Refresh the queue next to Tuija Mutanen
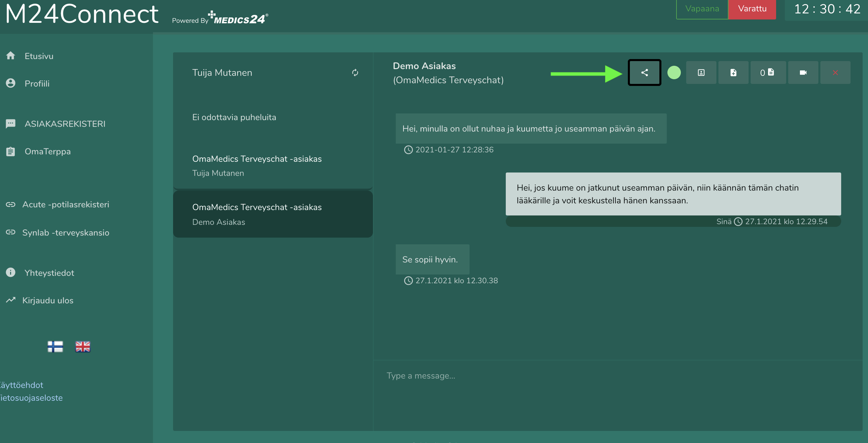The image size is (868, 443). [x=355, y=72]
